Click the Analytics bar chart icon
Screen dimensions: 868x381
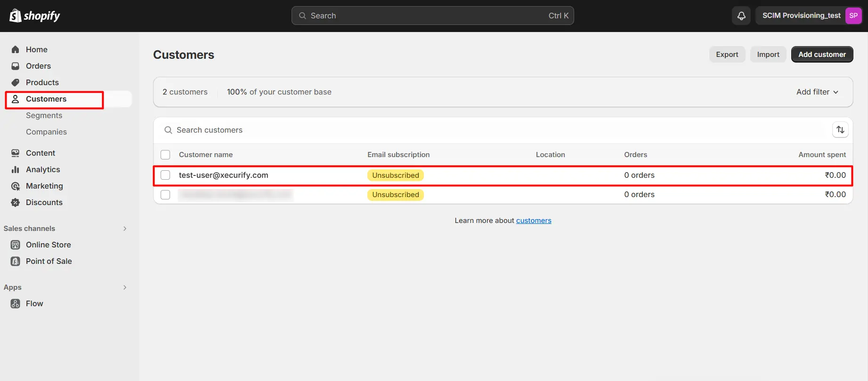(x=16, y=169)
